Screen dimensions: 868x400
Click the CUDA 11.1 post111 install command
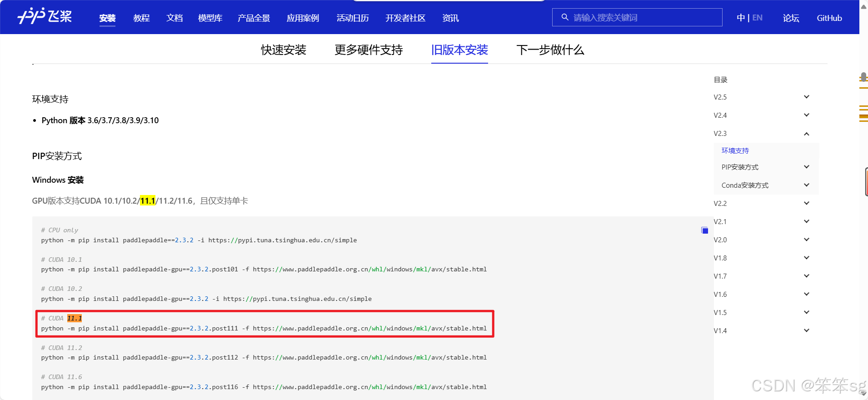coord(264,328)
